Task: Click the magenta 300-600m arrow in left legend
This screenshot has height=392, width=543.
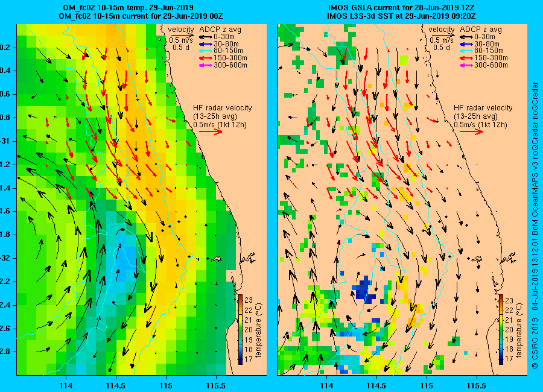Action: (x=205, y=66)
